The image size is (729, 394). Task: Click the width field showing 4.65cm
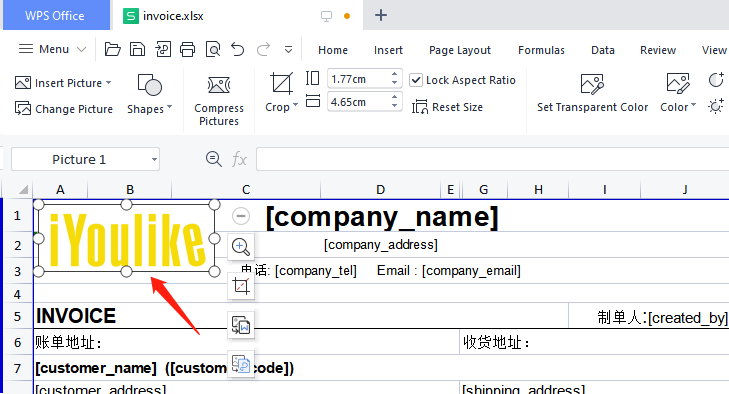click(x=358, y=102)
